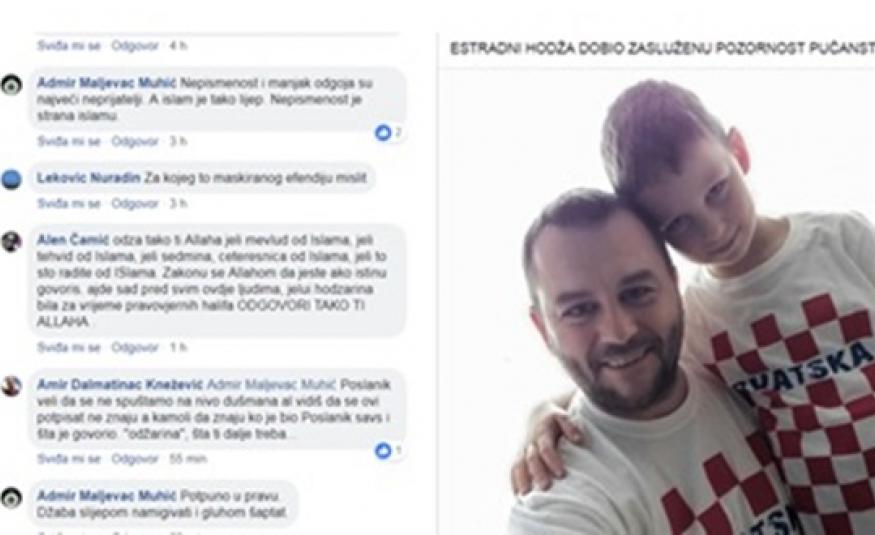Like Amir Dalmatinac Knežević's comment
The width and height of the screenshot is (875, 535).
[x=68, y=459]
